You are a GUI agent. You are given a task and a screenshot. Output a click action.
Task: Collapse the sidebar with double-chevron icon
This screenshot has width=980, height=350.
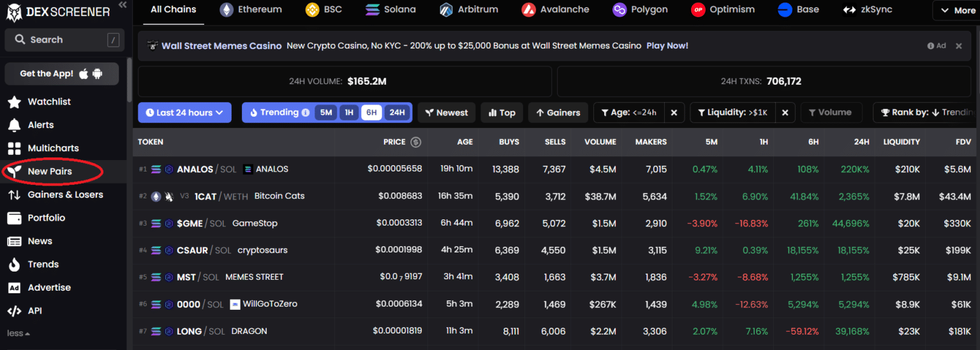122,5
